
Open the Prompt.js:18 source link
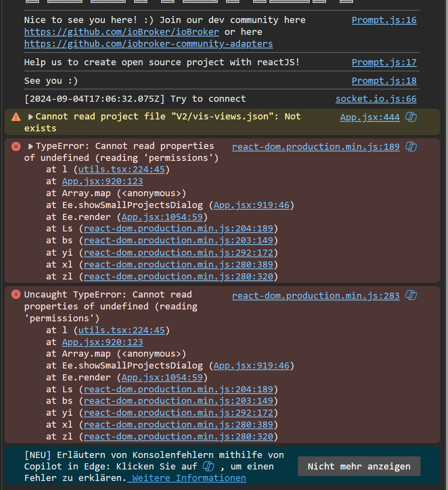click(x=384, y=81)
